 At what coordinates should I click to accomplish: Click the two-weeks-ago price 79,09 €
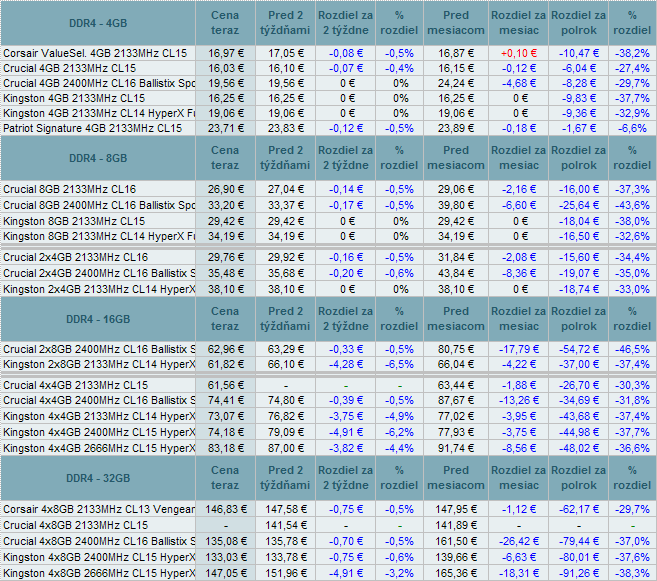(x=286, y=432)
